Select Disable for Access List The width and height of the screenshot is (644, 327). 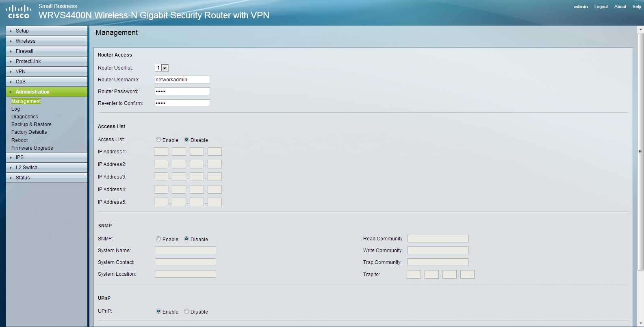[x=186, y=140]
